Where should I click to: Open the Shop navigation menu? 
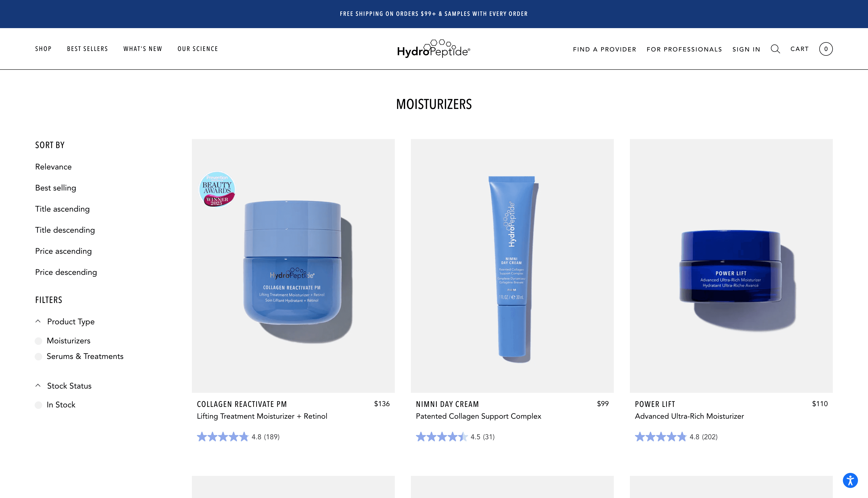[43, 49]
